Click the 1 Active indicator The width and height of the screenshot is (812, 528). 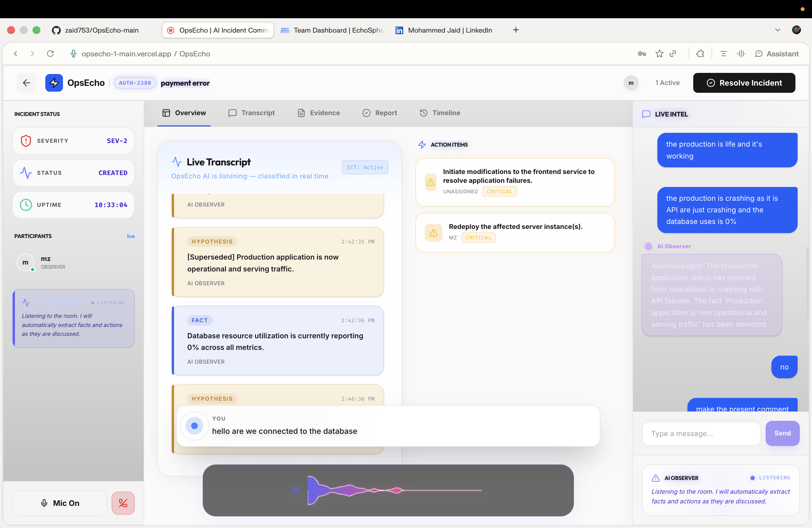coord(667,83)
